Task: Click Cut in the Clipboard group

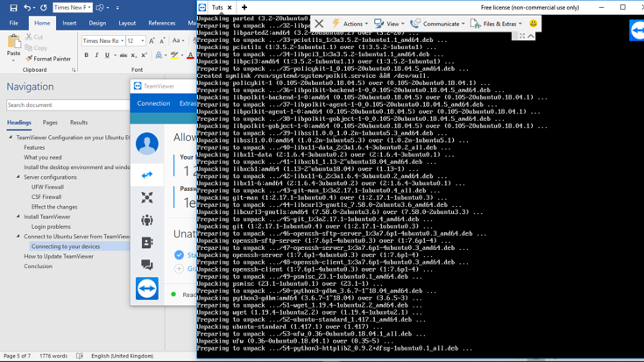Action: (x=34, y=37)
